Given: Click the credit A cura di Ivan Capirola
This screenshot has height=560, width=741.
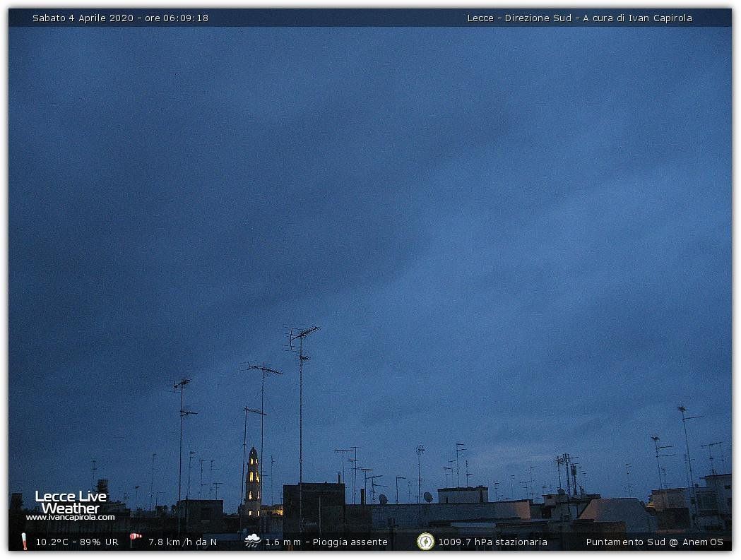Looking at the screenshot, I should click(x=637, y=18).
